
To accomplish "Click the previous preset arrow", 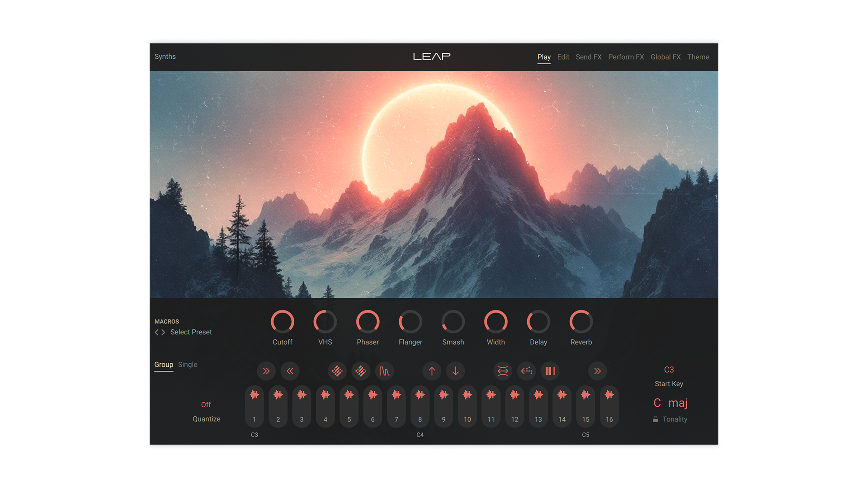I will tap(156, 332).
